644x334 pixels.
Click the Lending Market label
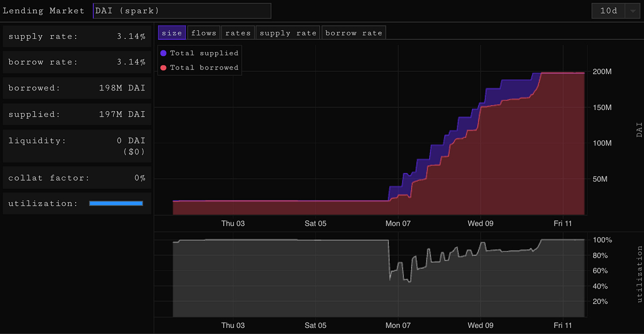click(43, 11)
